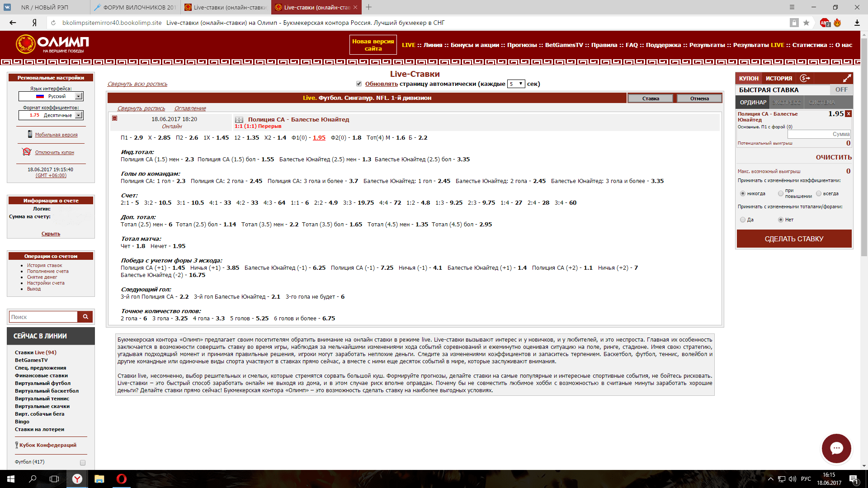This screenshot has width=868, height=488.
Task: Open a new browser tab with plus
Action: [369, 7]
